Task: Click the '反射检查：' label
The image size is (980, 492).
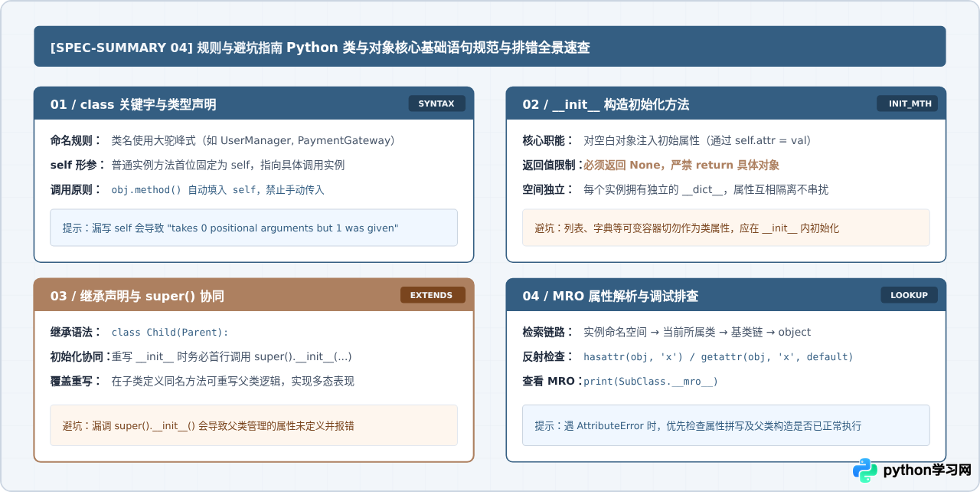Action: coord(548,356)
